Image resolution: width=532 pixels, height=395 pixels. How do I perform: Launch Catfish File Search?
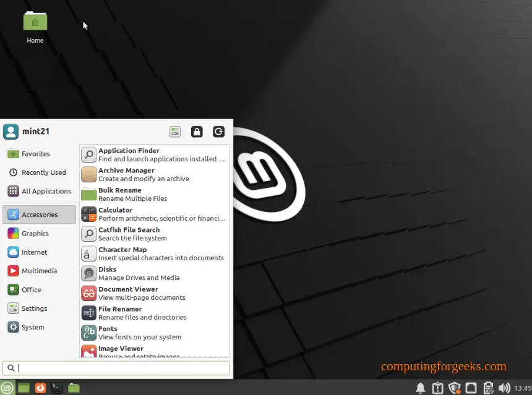tap(155, 234)
